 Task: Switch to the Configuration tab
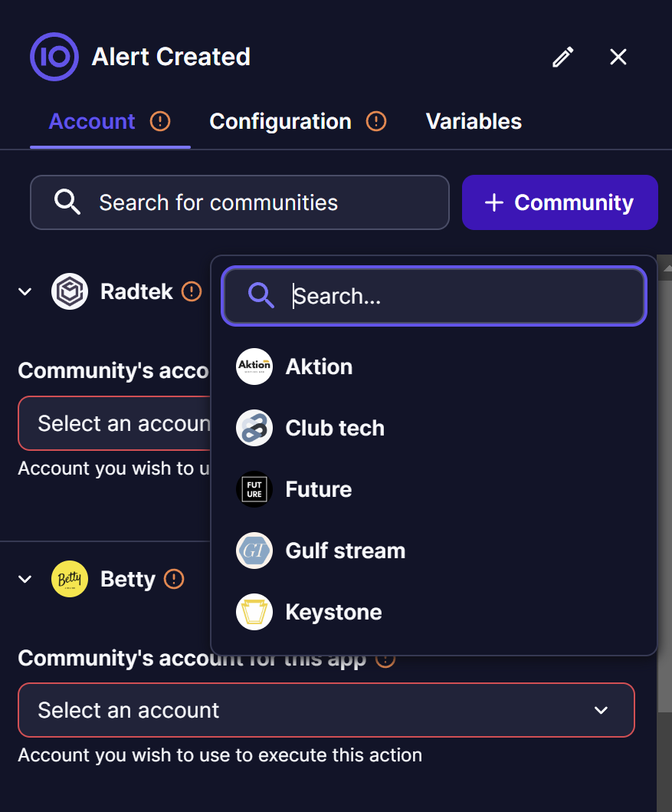pyautogui.click(x=280, y=121)
